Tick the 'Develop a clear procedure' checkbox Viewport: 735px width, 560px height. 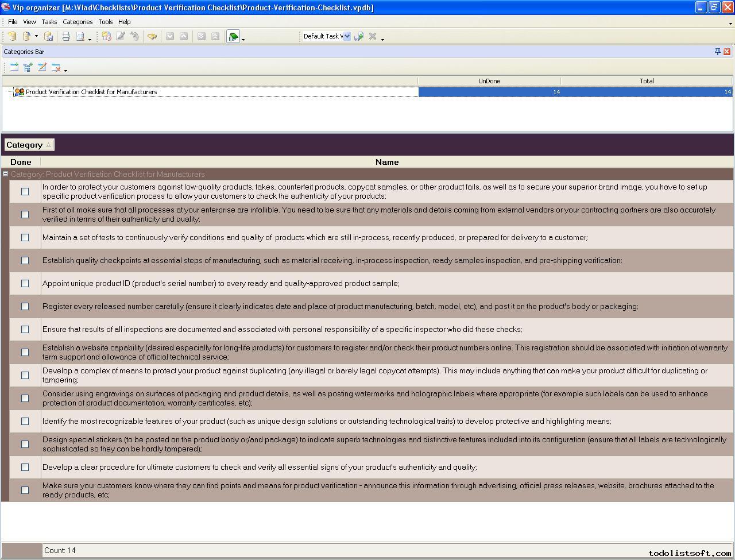click(25, 467)
